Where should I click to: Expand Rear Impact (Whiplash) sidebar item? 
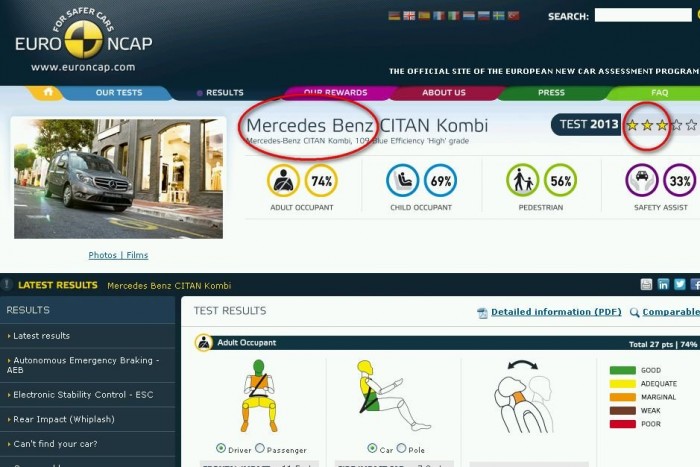(x=59, y=419)
